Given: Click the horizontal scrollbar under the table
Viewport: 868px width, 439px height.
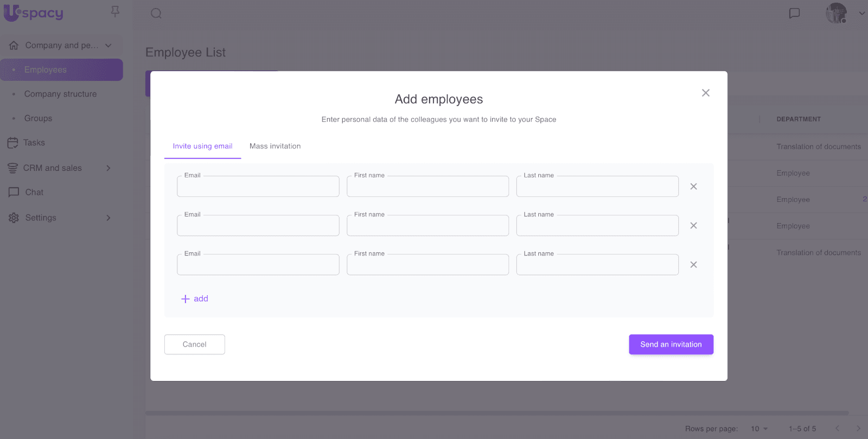Looking at the screenshot, I should click(x=497, y=413).
